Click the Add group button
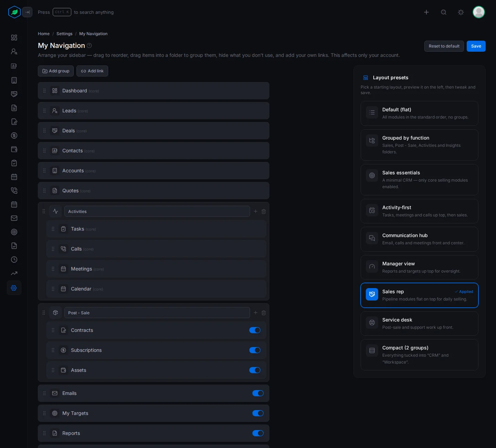The width and height of the screenshot is (496, 448). pos(56,71)
